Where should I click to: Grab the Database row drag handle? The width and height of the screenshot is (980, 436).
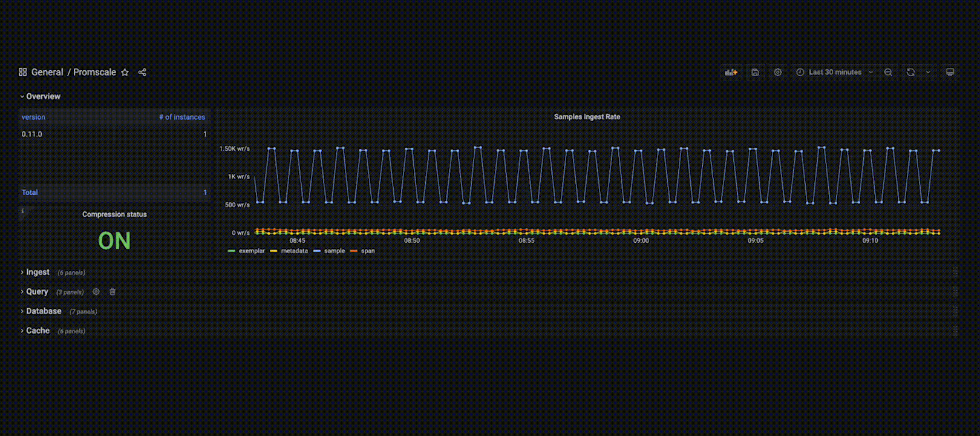(955, 311)
